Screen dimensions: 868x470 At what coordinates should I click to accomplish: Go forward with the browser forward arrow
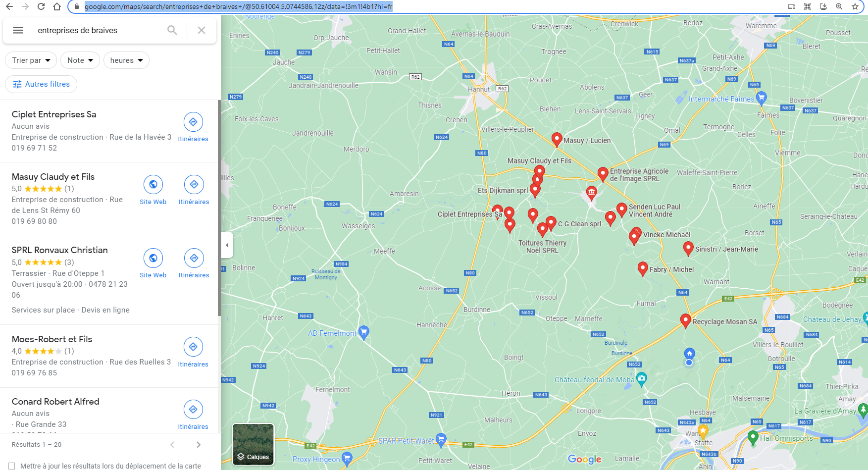(x=25, y=6)
